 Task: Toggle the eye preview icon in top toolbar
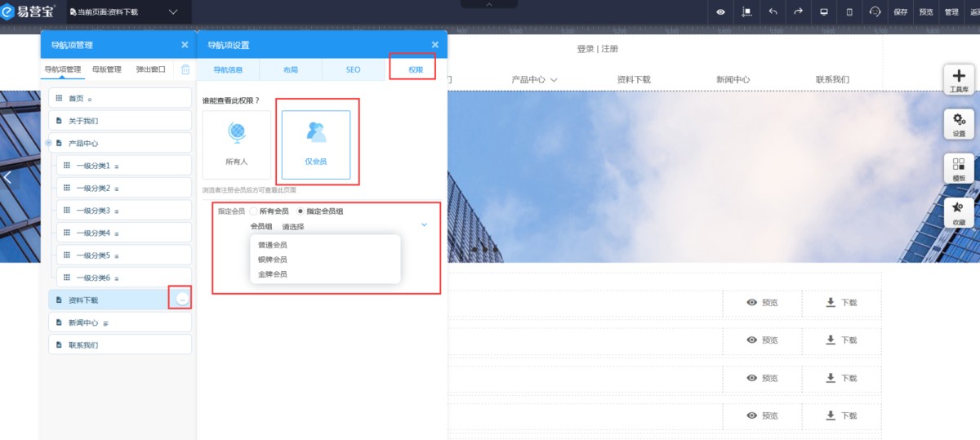pos(721,12)
